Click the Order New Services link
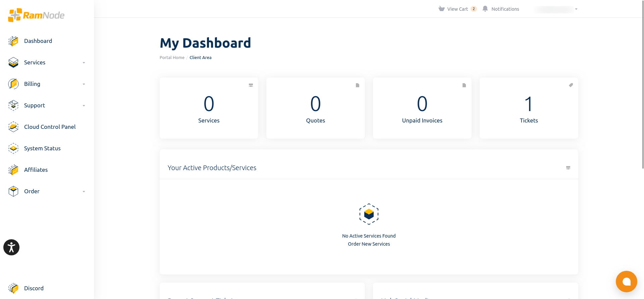Screen dimensions: 644x299 pyautogui.click(x=369, y=244)
